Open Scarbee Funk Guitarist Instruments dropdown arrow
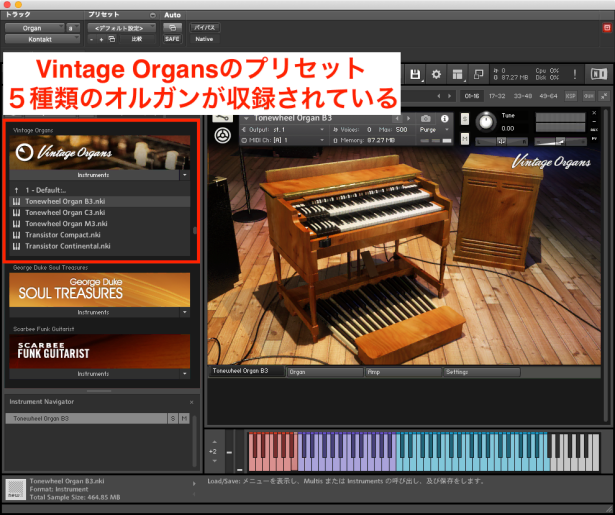The width and height of the screenshot is (615, 515). tap(185, 374)
